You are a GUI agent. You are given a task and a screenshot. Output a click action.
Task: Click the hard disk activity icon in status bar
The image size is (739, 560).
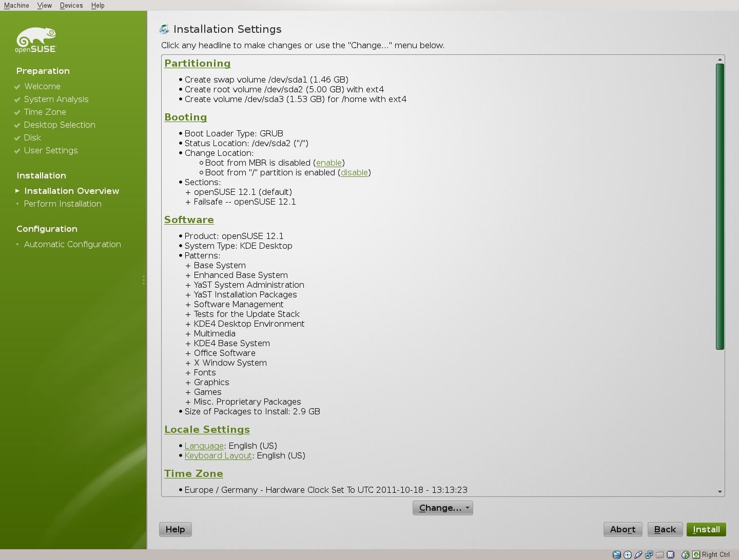coord(617,554)
